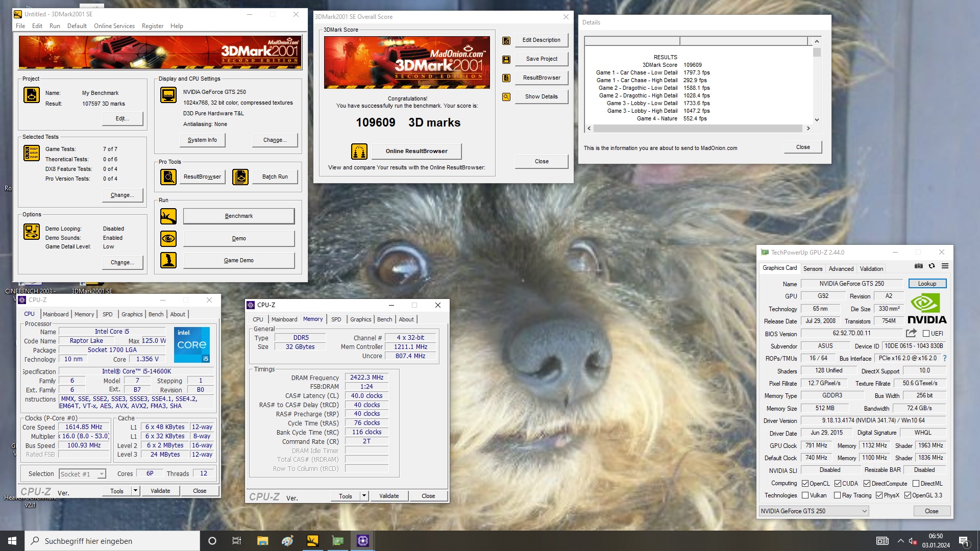
Task: Switch to the SPD tab in CPU-Z Memory window
Action: point(336,319)
